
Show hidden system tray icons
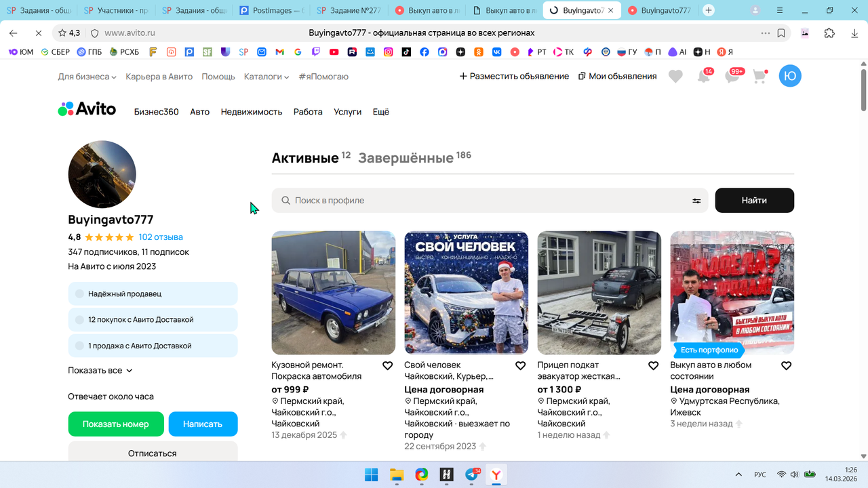(738, 474)
